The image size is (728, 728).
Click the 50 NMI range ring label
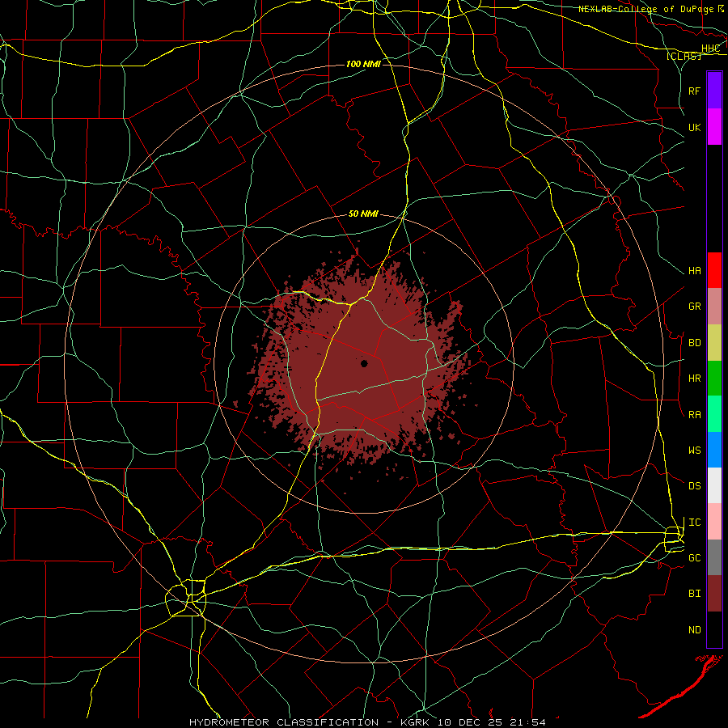click(363, 214)
